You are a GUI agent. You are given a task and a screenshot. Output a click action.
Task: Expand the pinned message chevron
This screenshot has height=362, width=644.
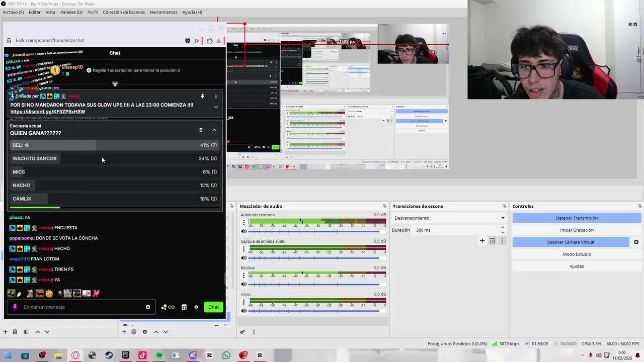tap(216, 107)
